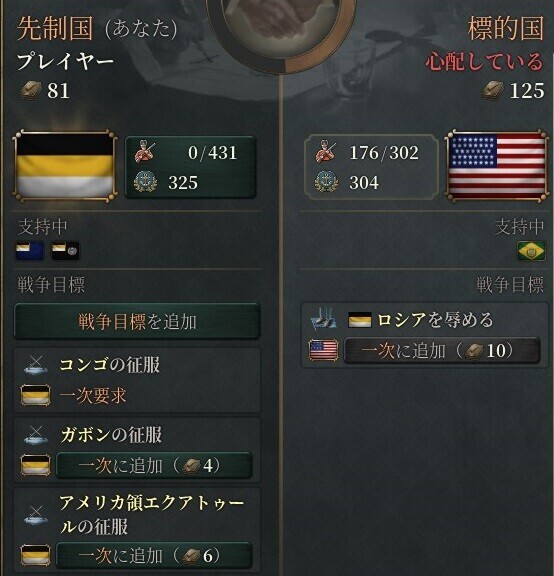Select the コンゴの征服 war goal entry
This screenshot has height=576, width=554.
point(137,381)
